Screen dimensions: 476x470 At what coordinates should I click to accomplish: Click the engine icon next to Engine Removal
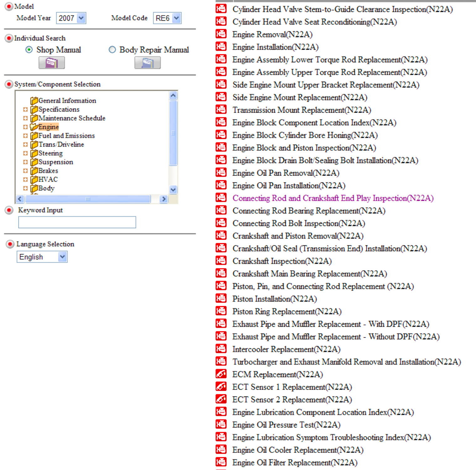point(221,34)
